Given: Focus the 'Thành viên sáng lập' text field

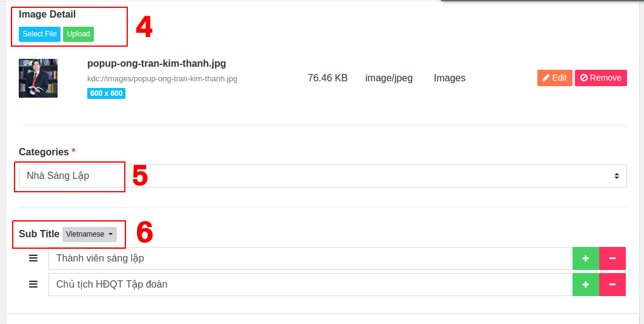Looking at the screenshot, I should click(x=310, y=258).
